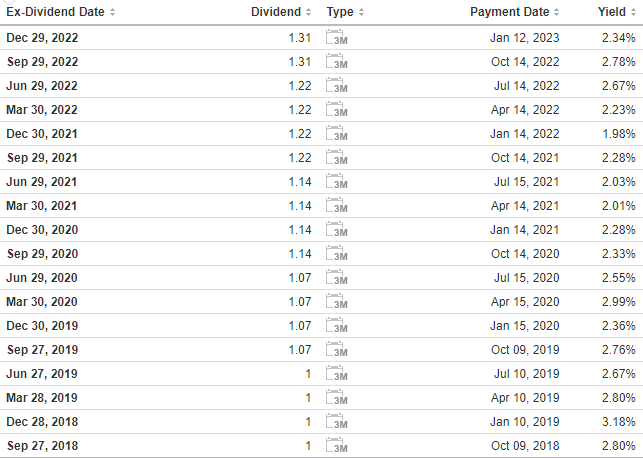The image size is (643, 459).
Task: Click dividend 1 in Jun 27, 2019 row
Action: click(308, 374)
